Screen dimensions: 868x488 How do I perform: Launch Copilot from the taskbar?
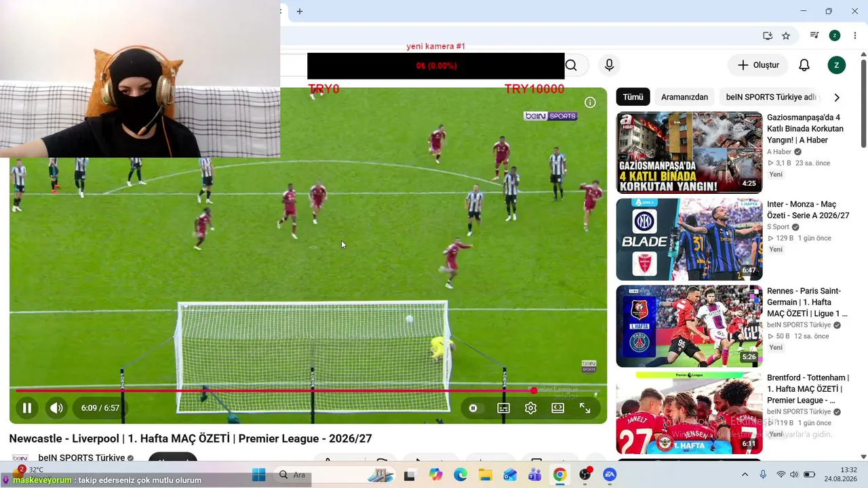pyautogui.click(x=435, y=475)
